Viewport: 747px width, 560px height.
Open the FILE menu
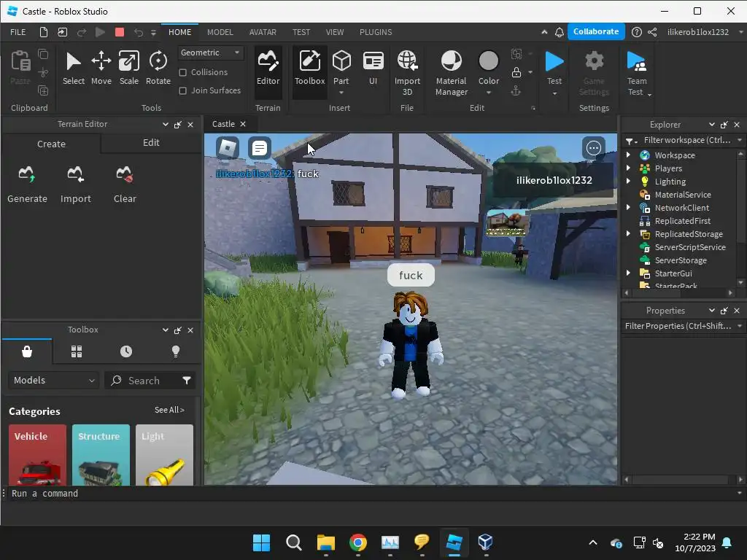click(18, 32)
